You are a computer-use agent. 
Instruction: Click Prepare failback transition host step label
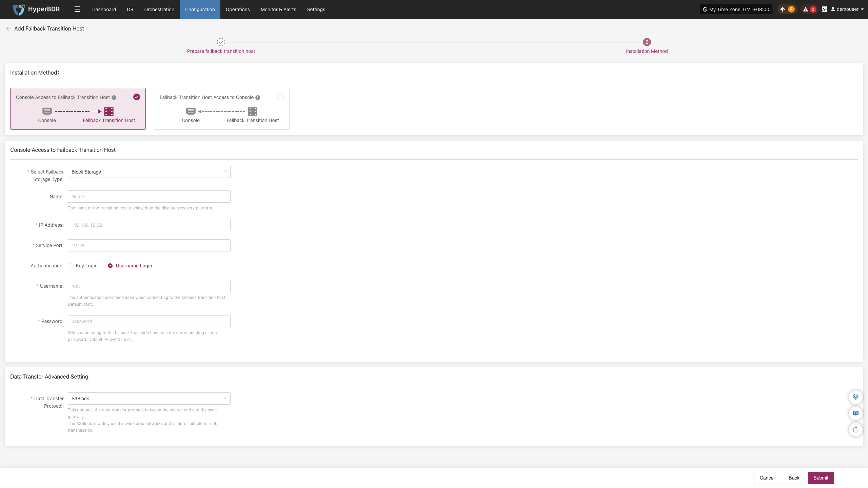(221, 51)
